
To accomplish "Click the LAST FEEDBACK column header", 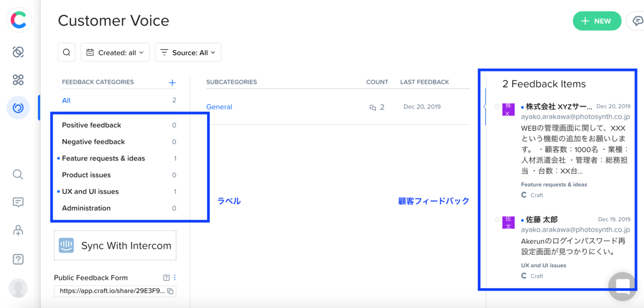I will pyautogui.click(x=425, y=82).
